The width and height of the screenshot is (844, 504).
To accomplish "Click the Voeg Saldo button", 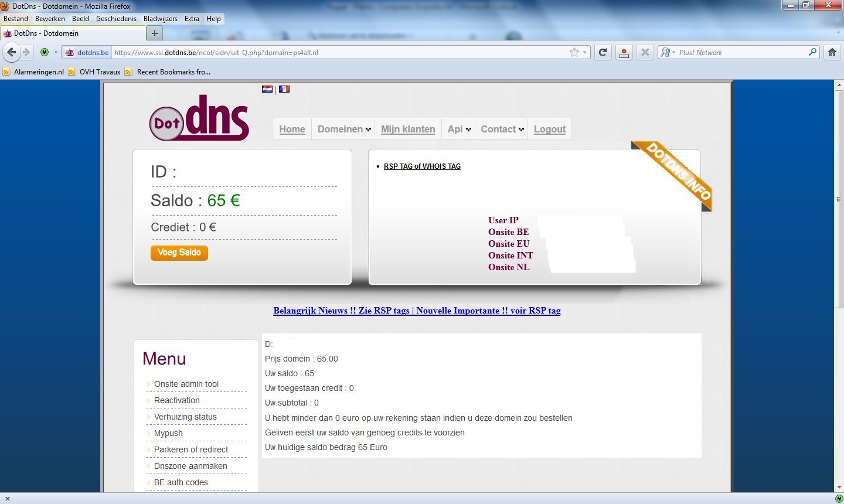I will (x=179, y=253).
